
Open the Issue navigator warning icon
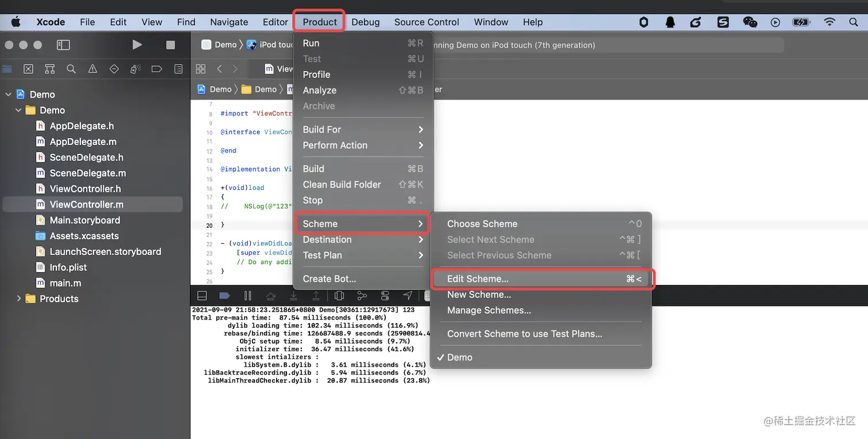click(92, 69)
